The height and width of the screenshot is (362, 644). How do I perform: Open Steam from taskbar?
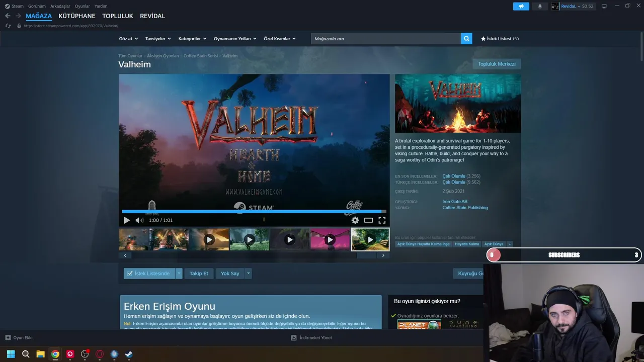tap(129, 354)
